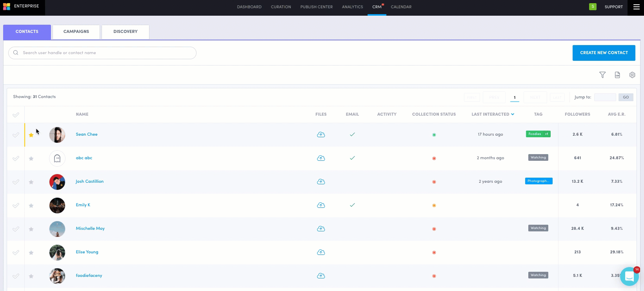Open Mischelle Moy contact link
Viewport: 644px width, 291px height.
(x=90, y=229)
